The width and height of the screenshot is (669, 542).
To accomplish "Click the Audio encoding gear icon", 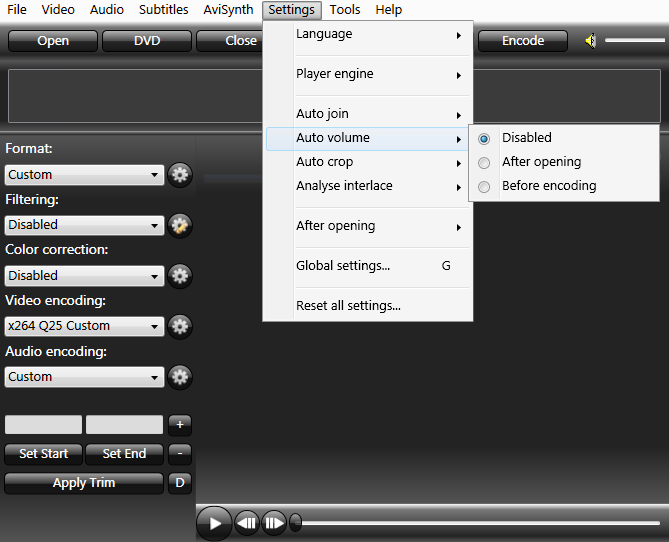I will click(180, 377).
